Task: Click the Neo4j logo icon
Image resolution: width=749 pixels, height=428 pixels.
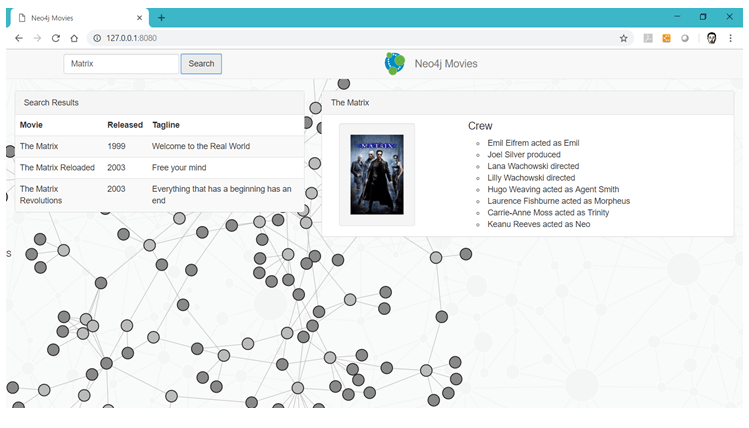Action: click(x=395, y=64)
